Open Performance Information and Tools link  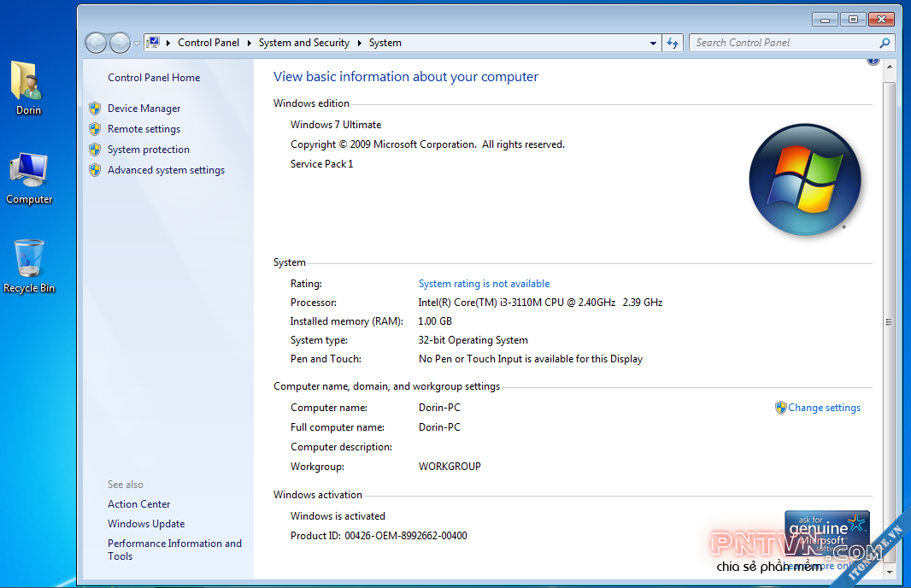point(174,550)
